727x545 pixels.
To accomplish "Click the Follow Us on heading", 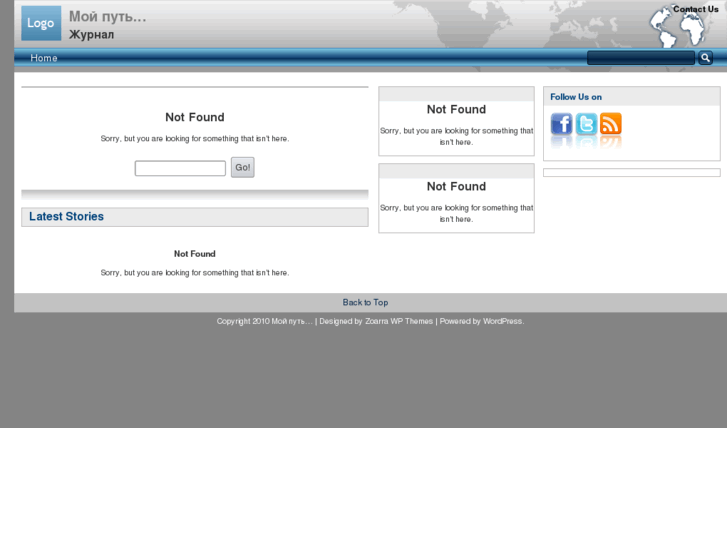I will coord(576,97).
